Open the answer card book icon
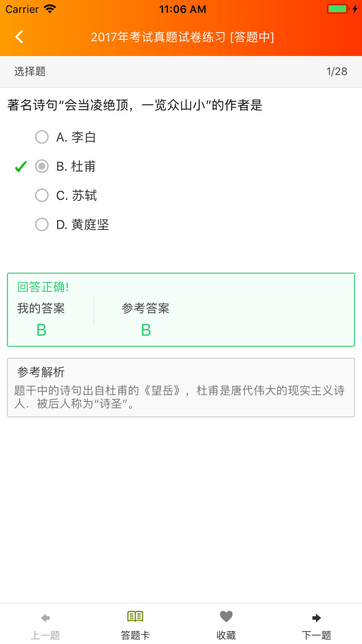 click(135, 616)
